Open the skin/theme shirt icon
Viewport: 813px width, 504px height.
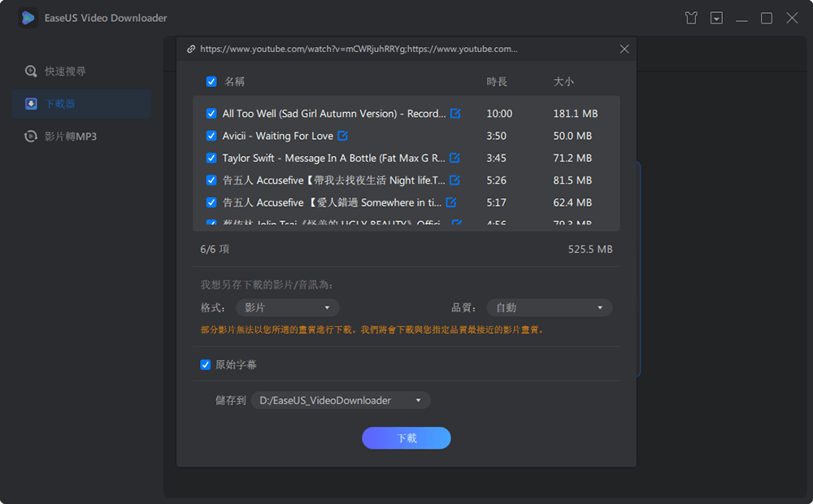690,18
